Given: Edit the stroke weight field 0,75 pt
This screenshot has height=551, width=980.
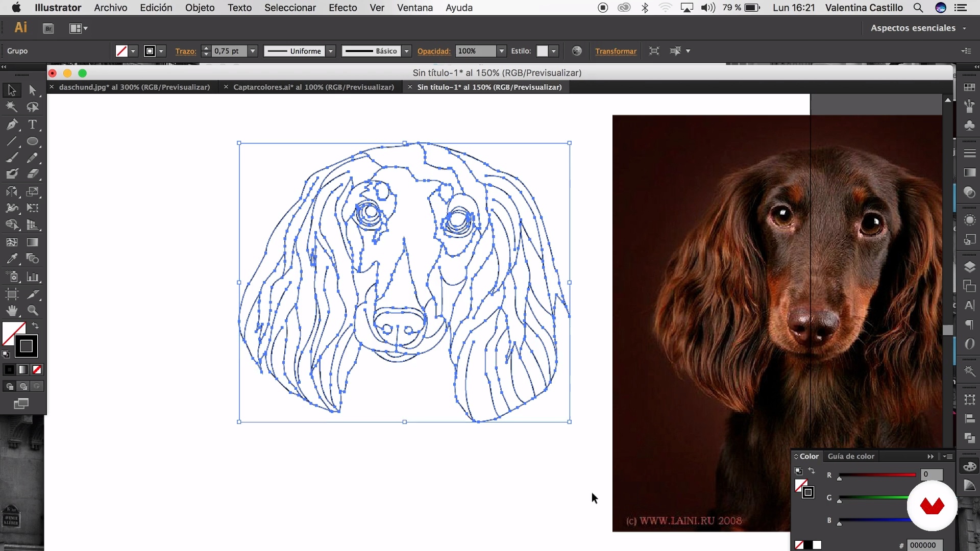Looking at the screenshot, I should click(x=230, y=51).
